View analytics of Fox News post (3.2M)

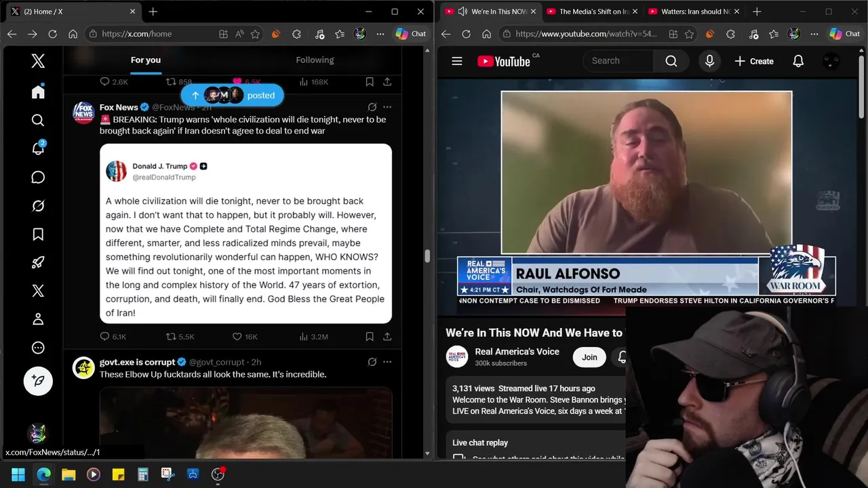[x=313, y=336]
